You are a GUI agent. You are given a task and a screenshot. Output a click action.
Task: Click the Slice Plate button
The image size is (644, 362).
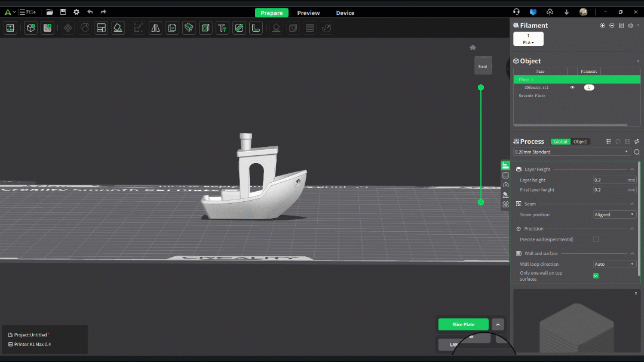(x=464, y=324)
